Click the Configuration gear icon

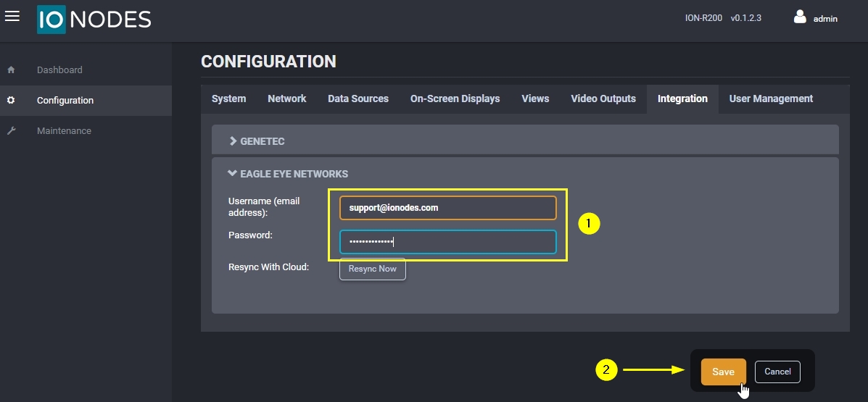[x=11, y=101]
